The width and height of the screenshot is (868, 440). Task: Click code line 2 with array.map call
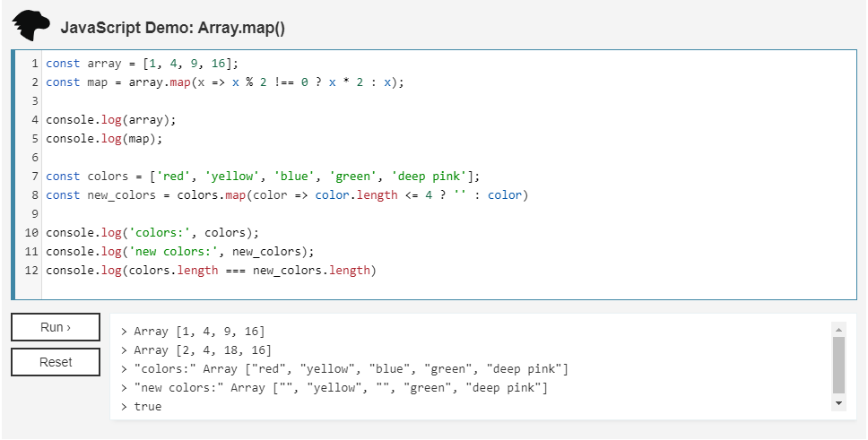point(225,82)
